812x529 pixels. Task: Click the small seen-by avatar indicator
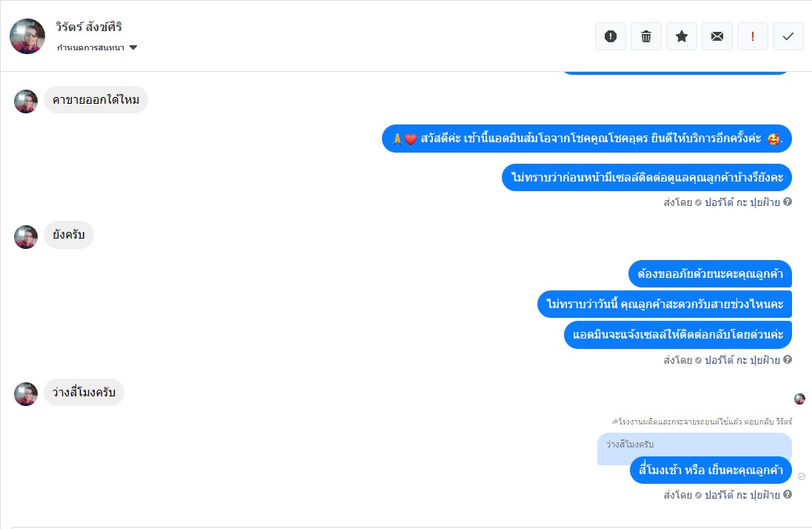pos(799,399)
